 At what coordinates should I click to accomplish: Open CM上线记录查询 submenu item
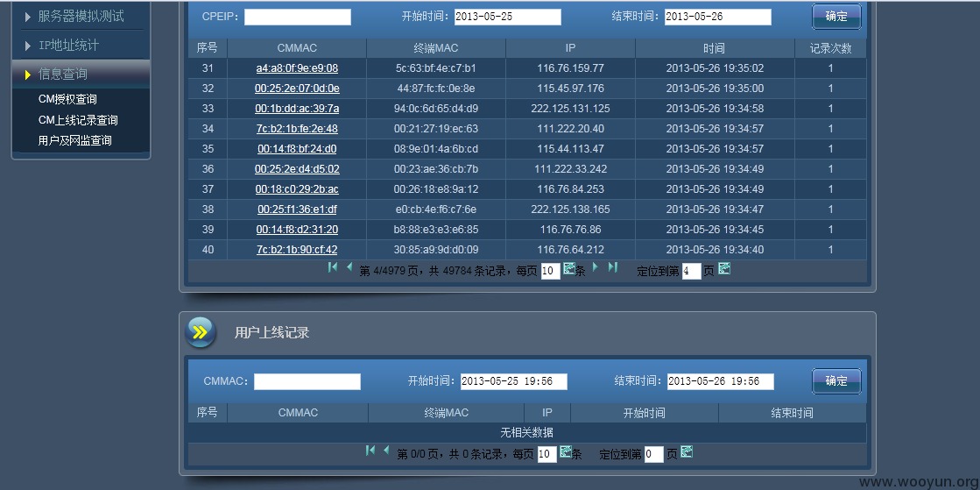[x=78, y=119]
